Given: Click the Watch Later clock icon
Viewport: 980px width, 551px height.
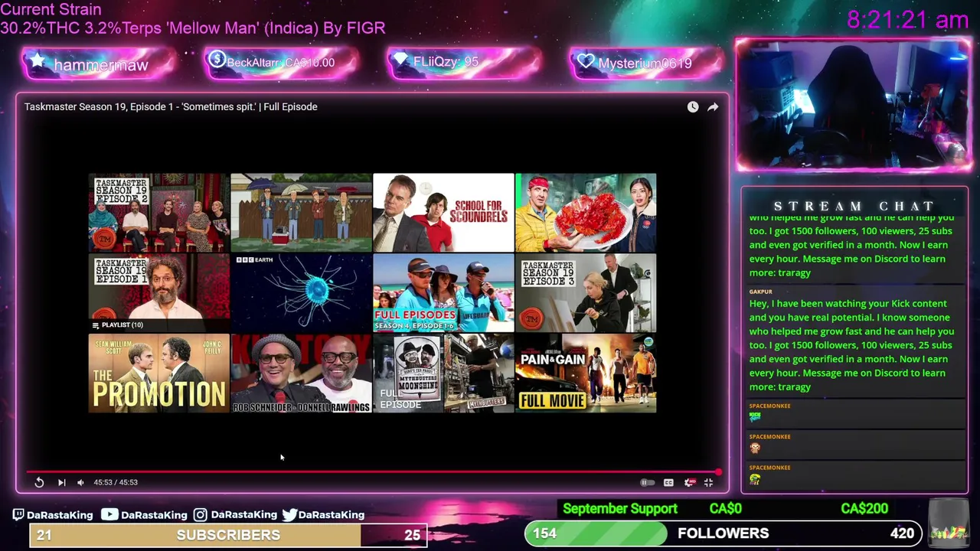Looking at the screenshot, I should point(692,107).
